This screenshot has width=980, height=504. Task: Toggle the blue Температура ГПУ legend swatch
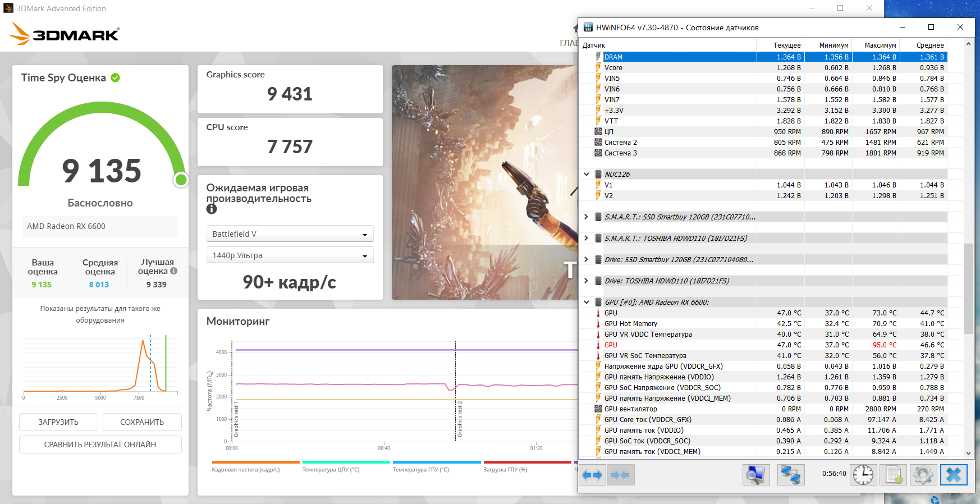coord(437,462)
